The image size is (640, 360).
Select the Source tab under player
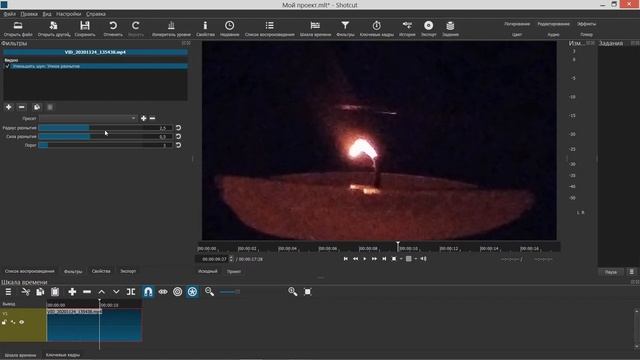pyautogui.click(x=207, y=271)
